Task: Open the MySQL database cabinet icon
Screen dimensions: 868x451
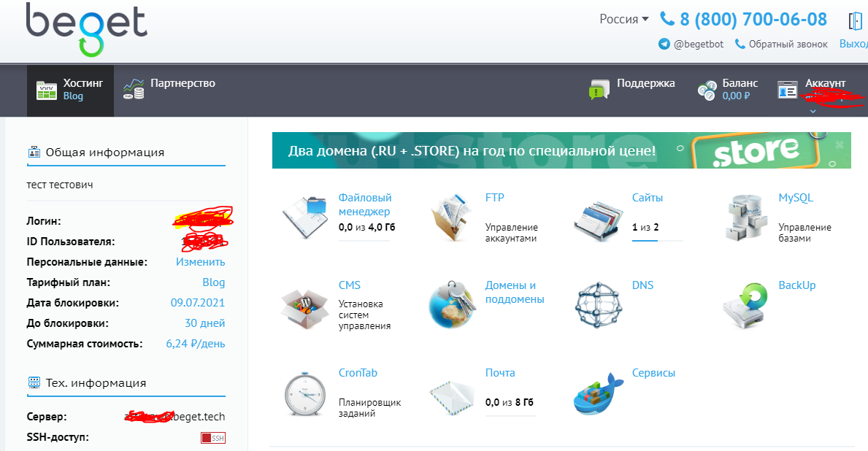Action: point(745,218)
